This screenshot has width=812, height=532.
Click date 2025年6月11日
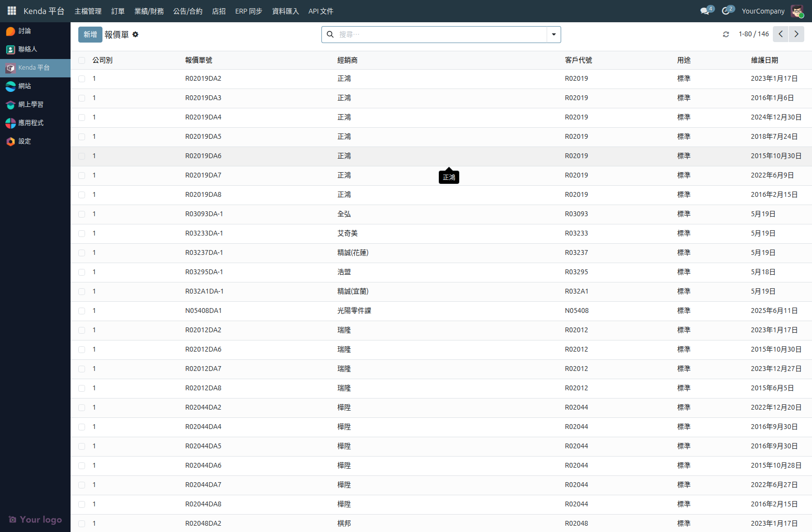pyautogui.click(x=774, y=311)
